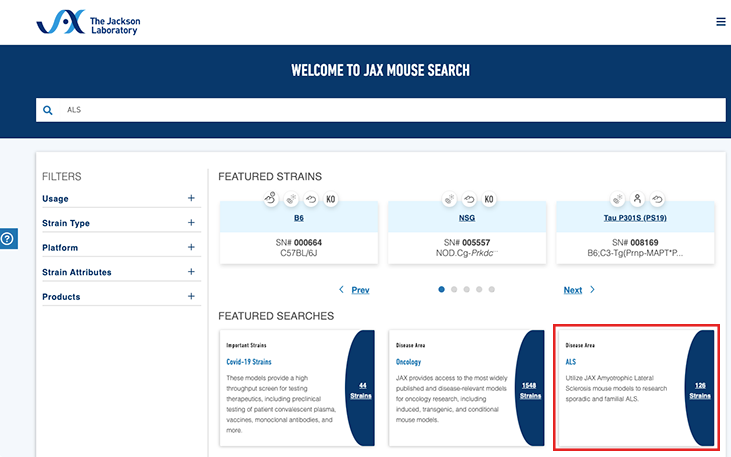Viewport: 731px width, 457px height.
Task: Click the Usage filter label
Action: [x=55, y=199]
